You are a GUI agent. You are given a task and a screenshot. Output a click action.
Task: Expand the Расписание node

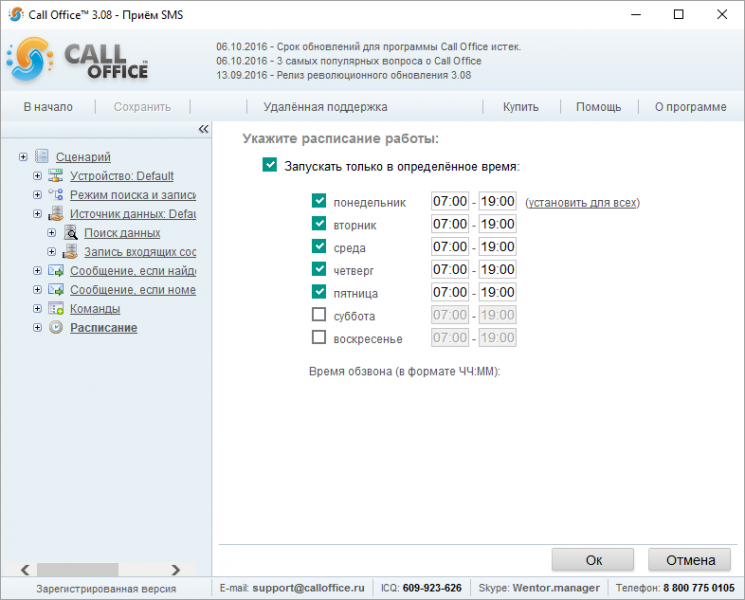pos(37,328)
